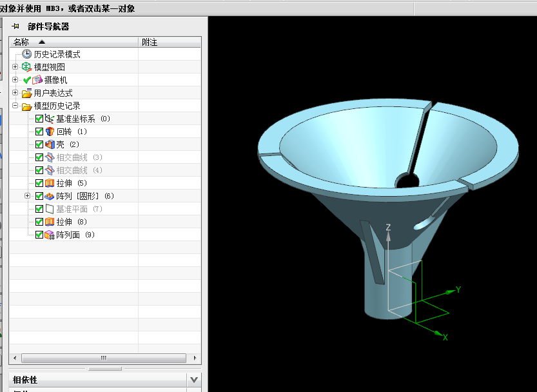Click the 摄像机 camera icon
This screenshot has width=537, height=392.
37,80
